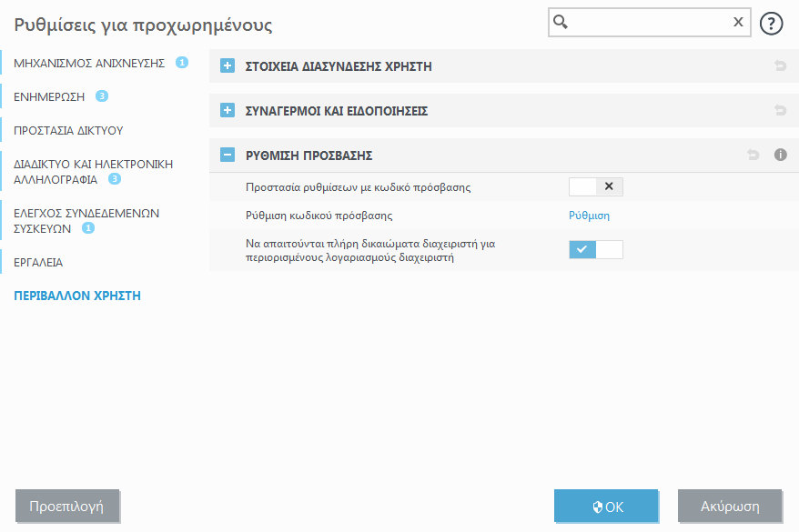The image size is (799, 532).
Task: Revert ΣΥΝΑΓΕΡΜΟΙ ΚΑΙ ΕΙΔΟΠΟΙΗΣΕΙΣ settings icon
Action: coord(780,110)
